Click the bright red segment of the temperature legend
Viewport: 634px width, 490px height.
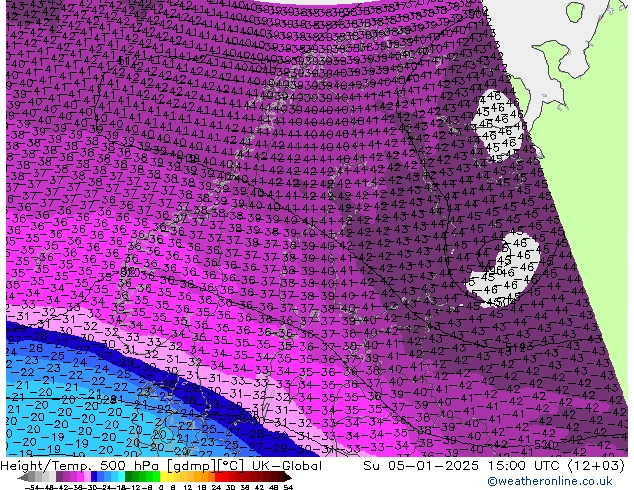coord(218,478)
